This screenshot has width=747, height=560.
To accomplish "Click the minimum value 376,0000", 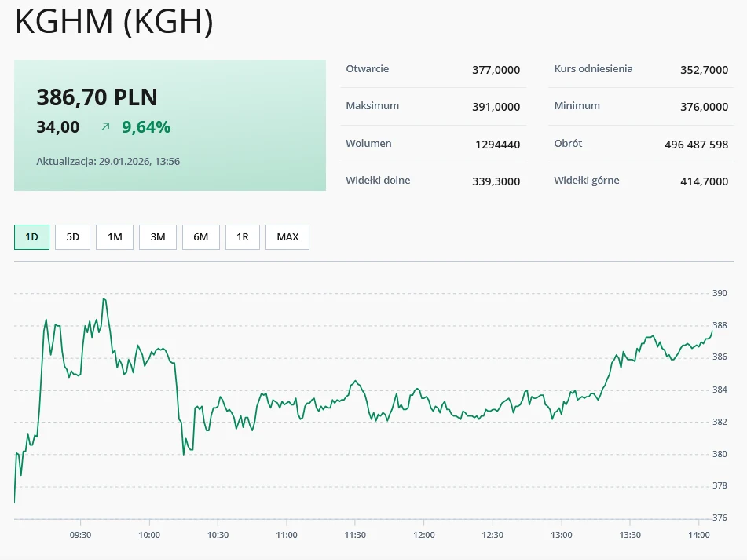I will [704, 107].
